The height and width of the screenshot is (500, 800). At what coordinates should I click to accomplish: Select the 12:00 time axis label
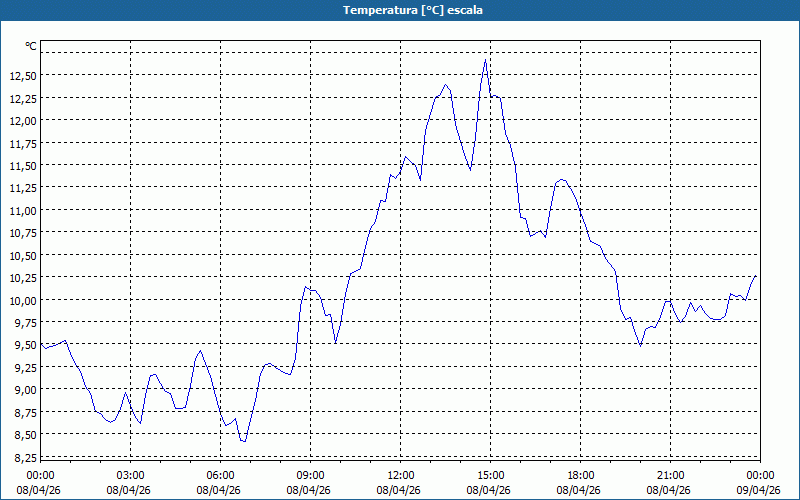400,475
